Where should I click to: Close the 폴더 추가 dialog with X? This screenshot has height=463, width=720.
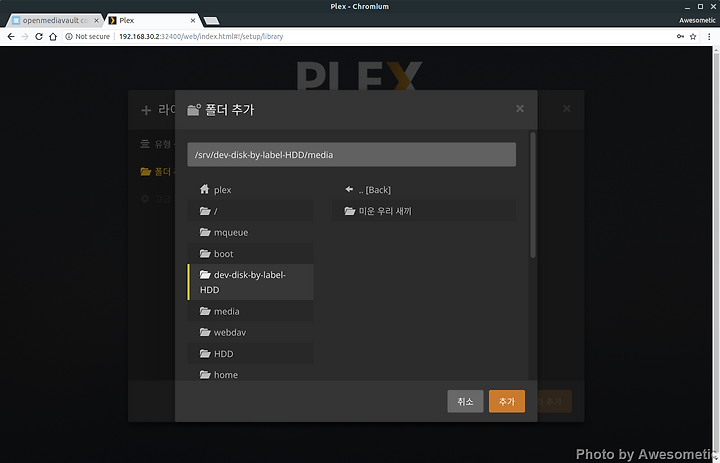coord(520,108)
